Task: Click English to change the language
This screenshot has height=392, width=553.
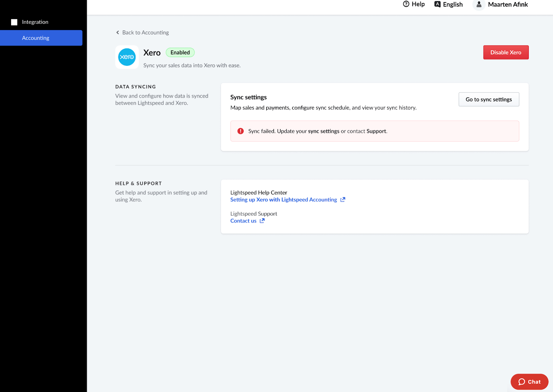Action: point(453,4)
